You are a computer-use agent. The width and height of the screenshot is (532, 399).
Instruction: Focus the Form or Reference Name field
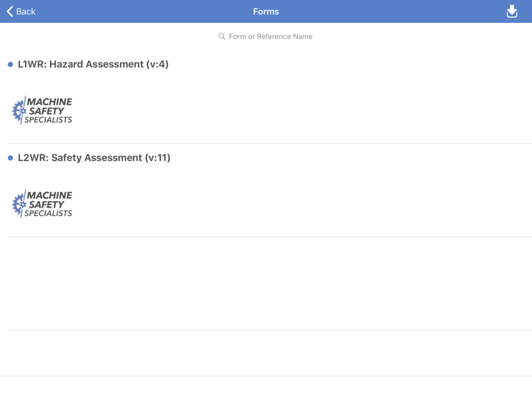[x=270, y=36]
